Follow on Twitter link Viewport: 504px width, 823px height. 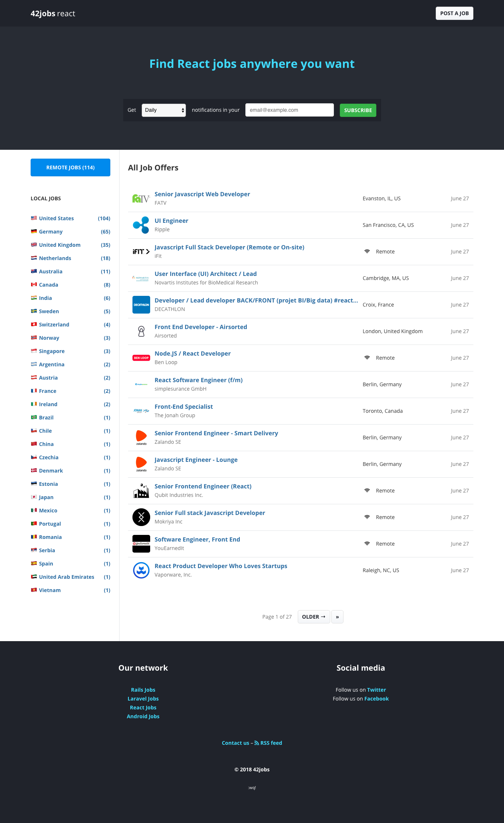click(376, 690)
